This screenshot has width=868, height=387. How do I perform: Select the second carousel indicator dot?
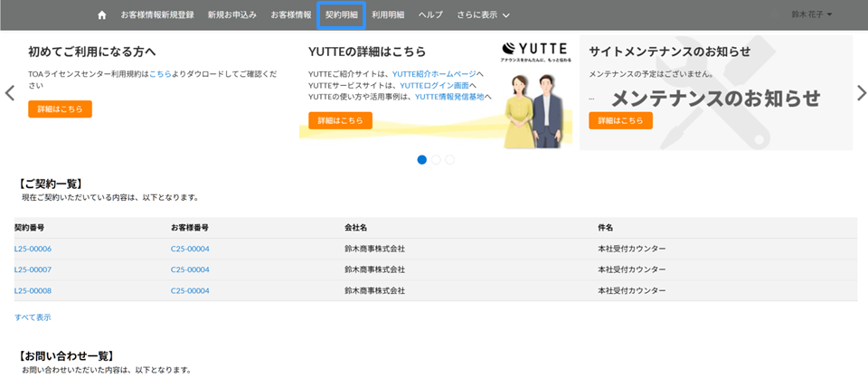click(436, 160)
